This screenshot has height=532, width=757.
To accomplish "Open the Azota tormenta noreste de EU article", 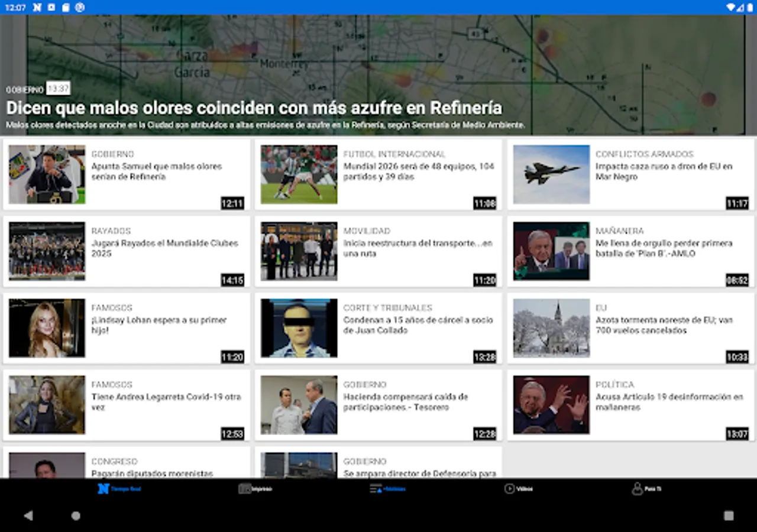I will tap(664, 325).
